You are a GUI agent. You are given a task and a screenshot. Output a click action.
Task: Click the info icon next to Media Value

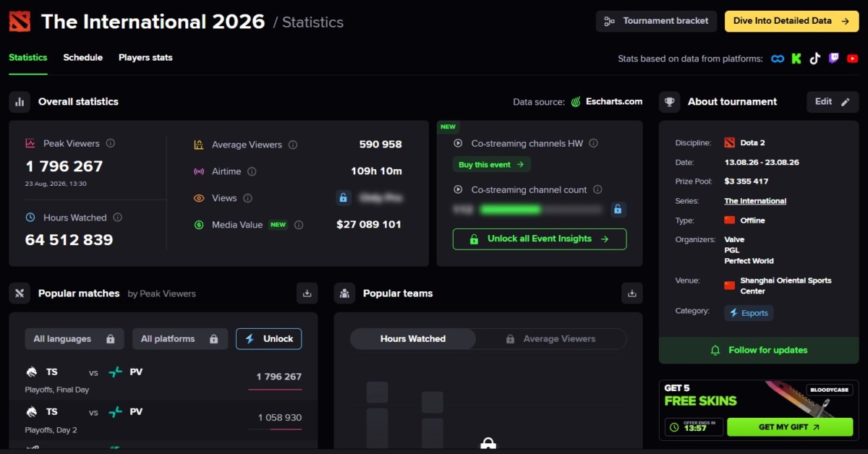299,225
